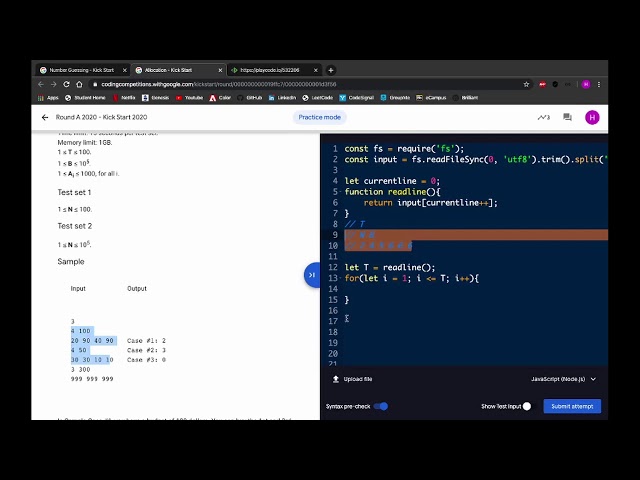Open the scoreboard trend icon

[544, 117]
